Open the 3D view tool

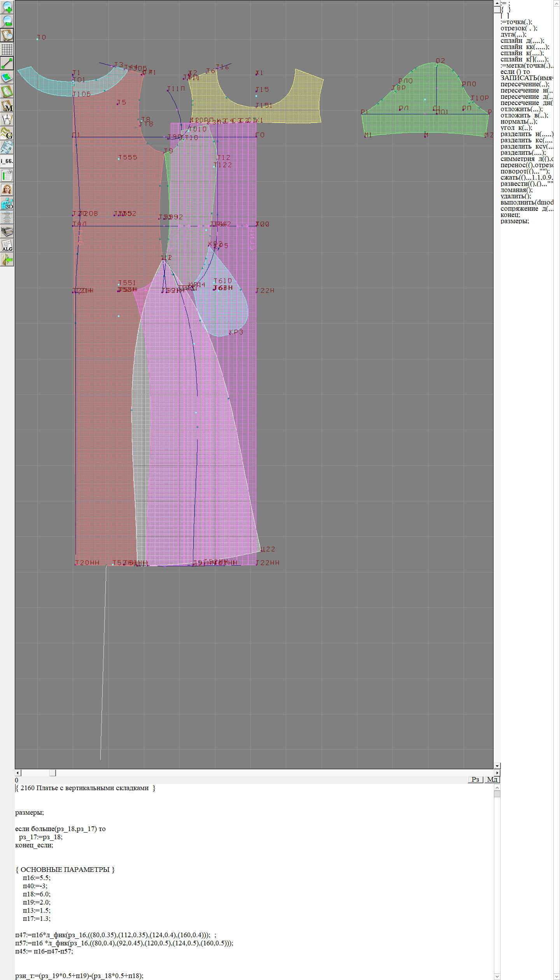click(7, 203)
